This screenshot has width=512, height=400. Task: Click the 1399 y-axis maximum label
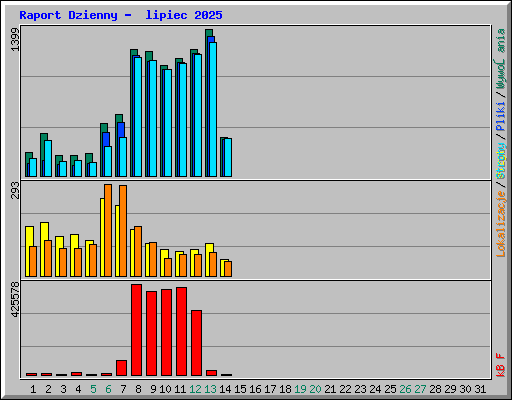[15, 39]
